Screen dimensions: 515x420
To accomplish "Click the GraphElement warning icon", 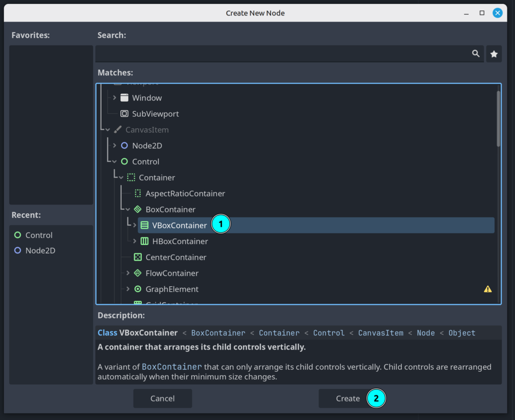I will coord(487,289).
